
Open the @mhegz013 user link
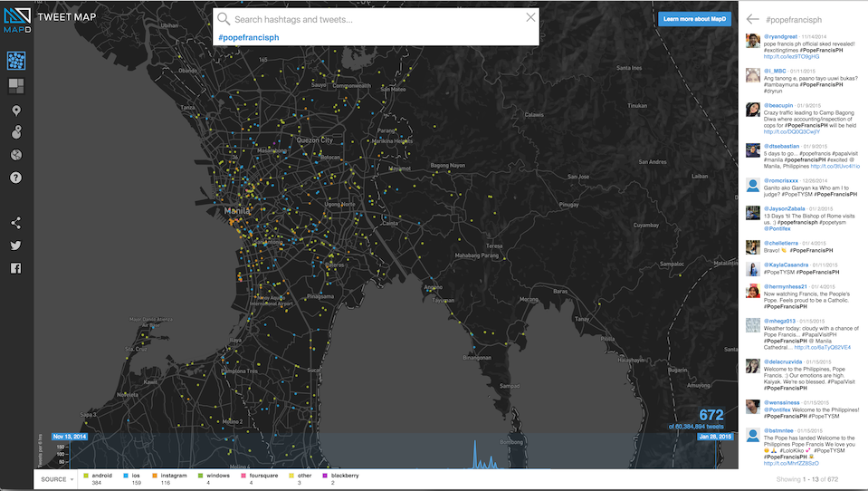pos(779,321)
